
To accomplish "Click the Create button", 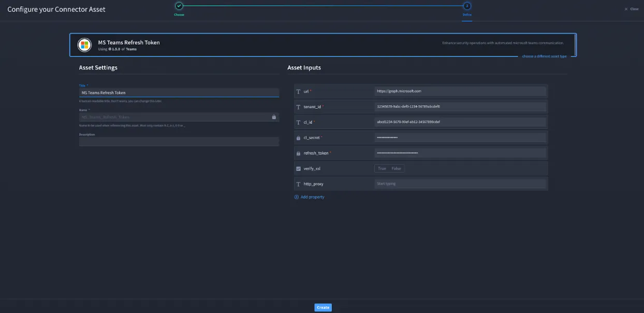I will [323, 307].
